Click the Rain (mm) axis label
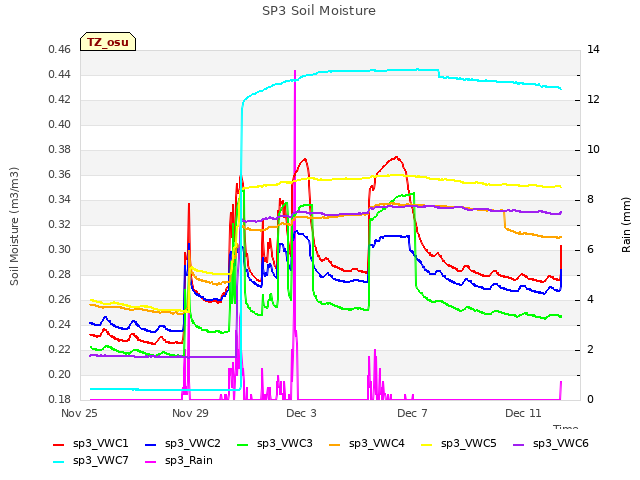Image resolution: width=640 pixels, height=480 pixels. [x=626, y=225]
